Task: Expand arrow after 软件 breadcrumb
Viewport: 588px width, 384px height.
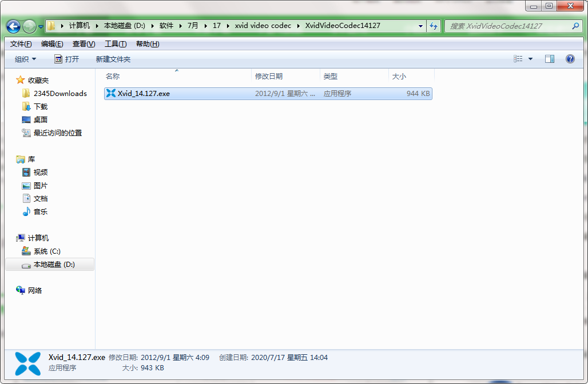Action: click(x=180, y=26)
